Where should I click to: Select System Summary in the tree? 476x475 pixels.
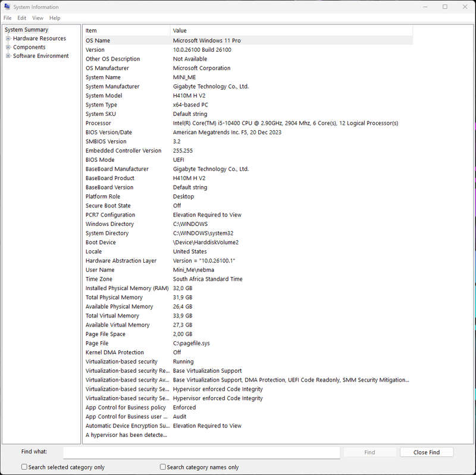pos(26,29)
